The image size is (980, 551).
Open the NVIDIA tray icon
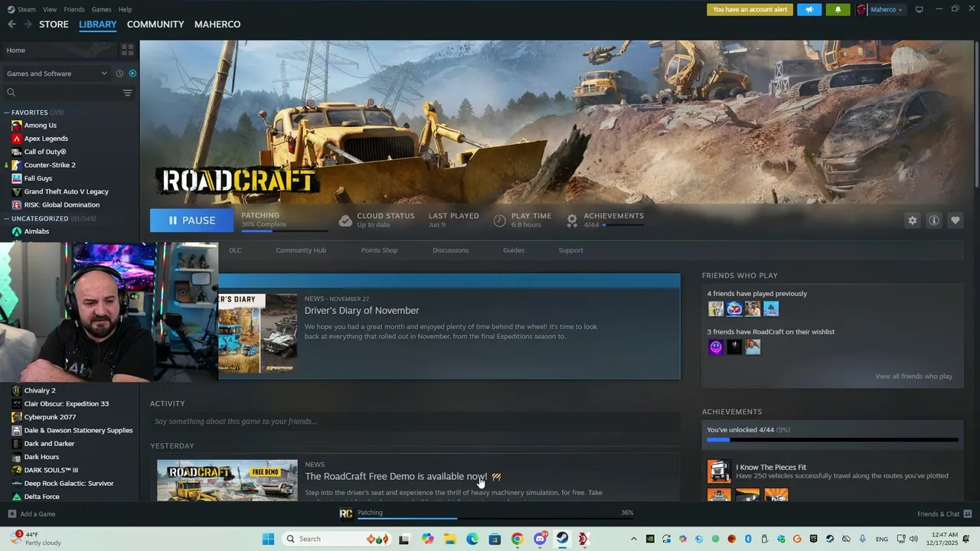tap(650, 539)
